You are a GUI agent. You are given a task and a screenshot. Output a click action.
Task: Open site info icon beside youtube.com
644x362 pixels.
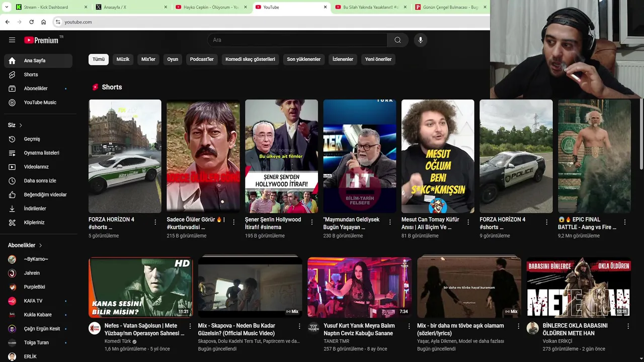pos(58,22)
